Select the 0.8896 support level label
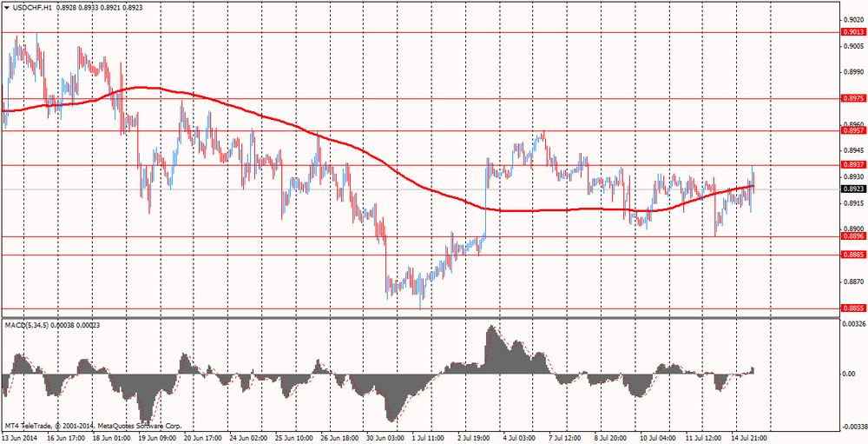 [853, 235]
